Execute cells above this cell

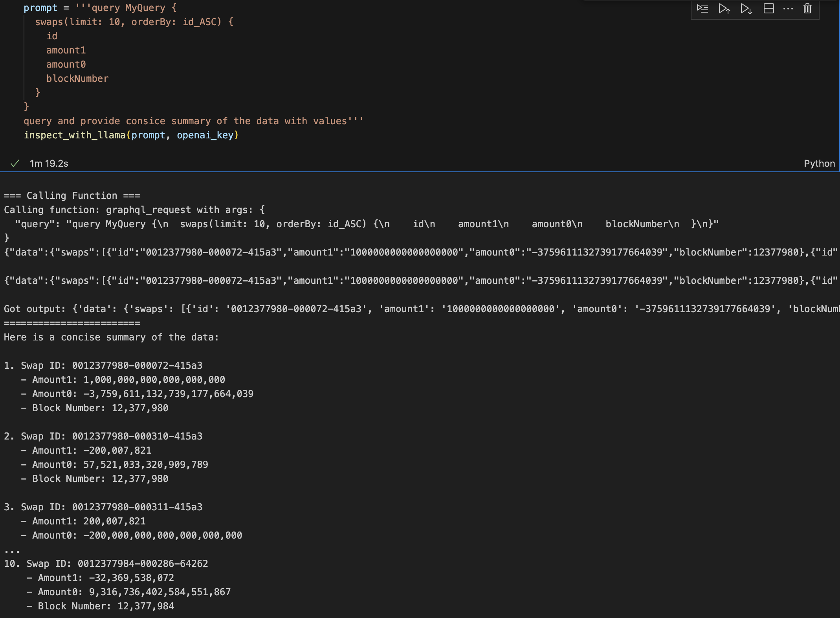pos(724,9)
